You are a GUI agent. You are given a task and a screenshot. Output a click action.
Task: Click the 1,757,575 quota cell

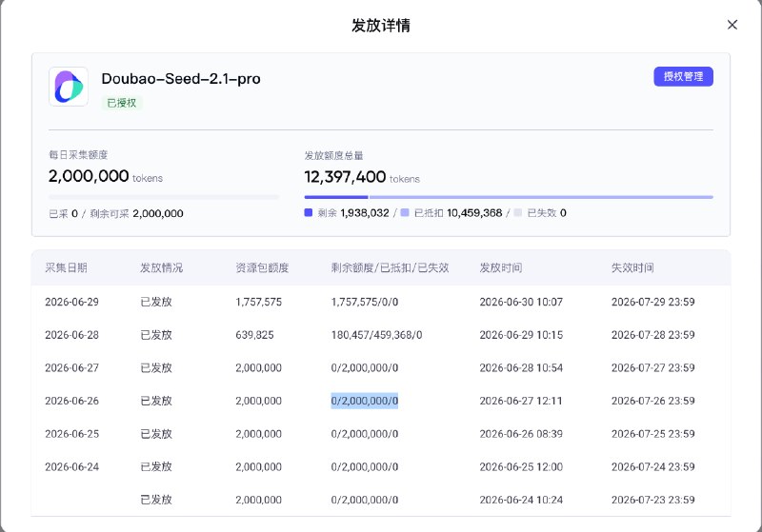[258, 302]
